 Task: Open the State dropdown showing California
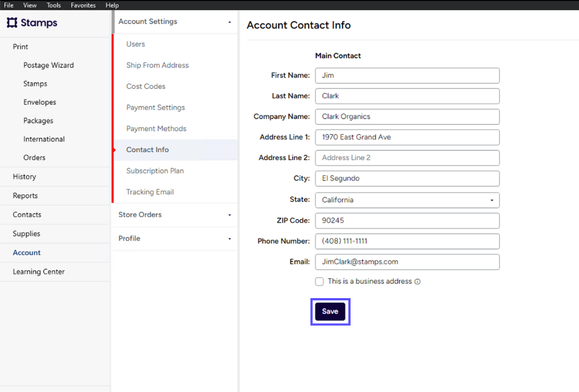click(407, 200)
